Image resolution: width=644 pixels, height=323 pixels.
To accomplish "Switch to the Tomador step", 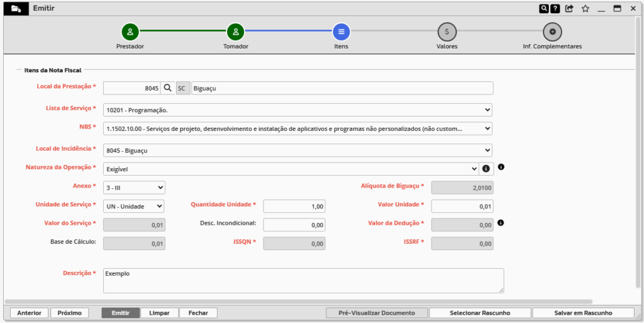I will (235, 31).
